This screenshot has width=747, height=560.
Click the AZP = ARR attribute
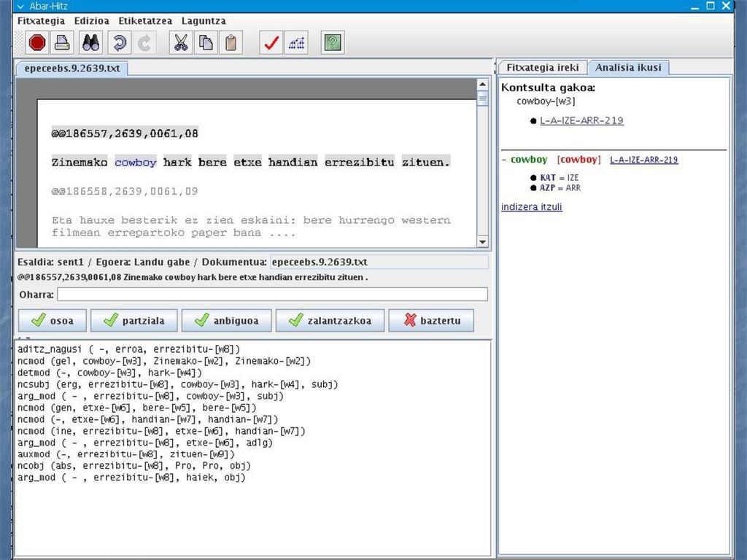click(560, 187)
